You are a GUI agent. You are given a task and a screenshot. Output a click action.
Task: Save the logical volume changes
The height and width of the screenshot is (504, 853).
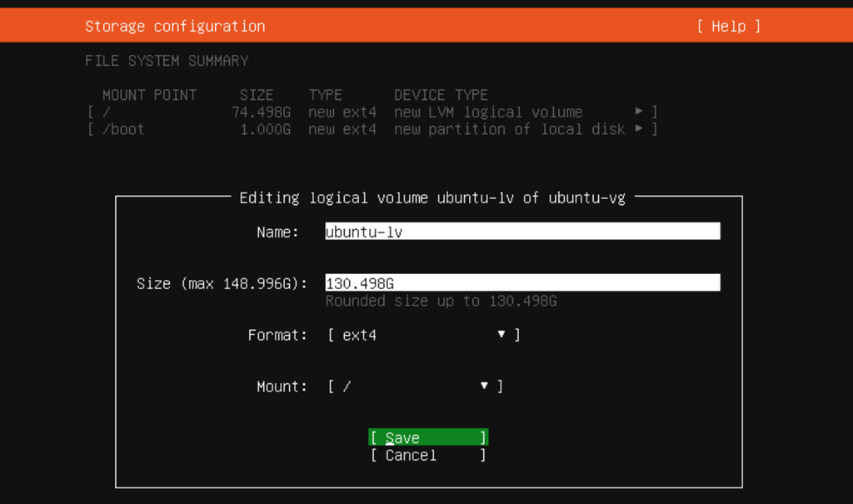pyautogui.click(x=427, y=437)
